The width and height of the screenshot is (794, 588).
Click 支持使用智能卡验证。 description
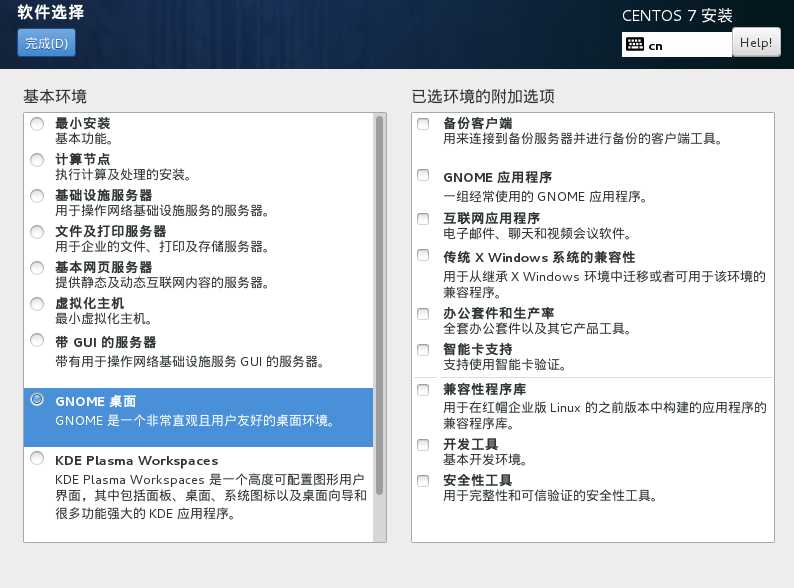pos(505,365)
